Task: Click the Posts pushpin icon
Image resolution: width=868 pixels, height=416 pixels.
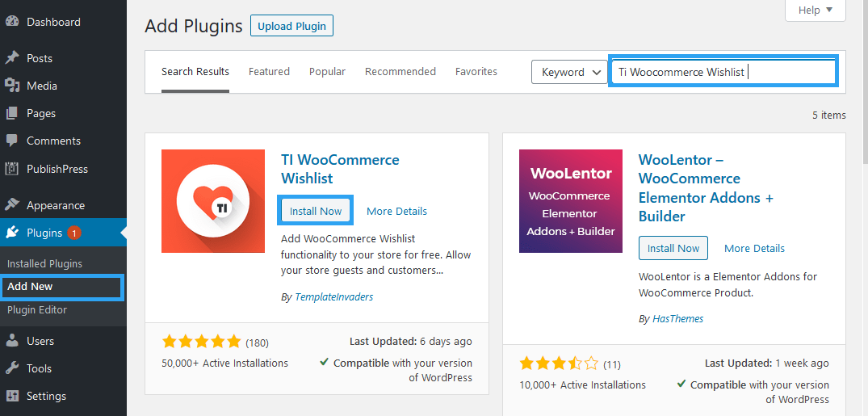Action: (x=11, y=58)
